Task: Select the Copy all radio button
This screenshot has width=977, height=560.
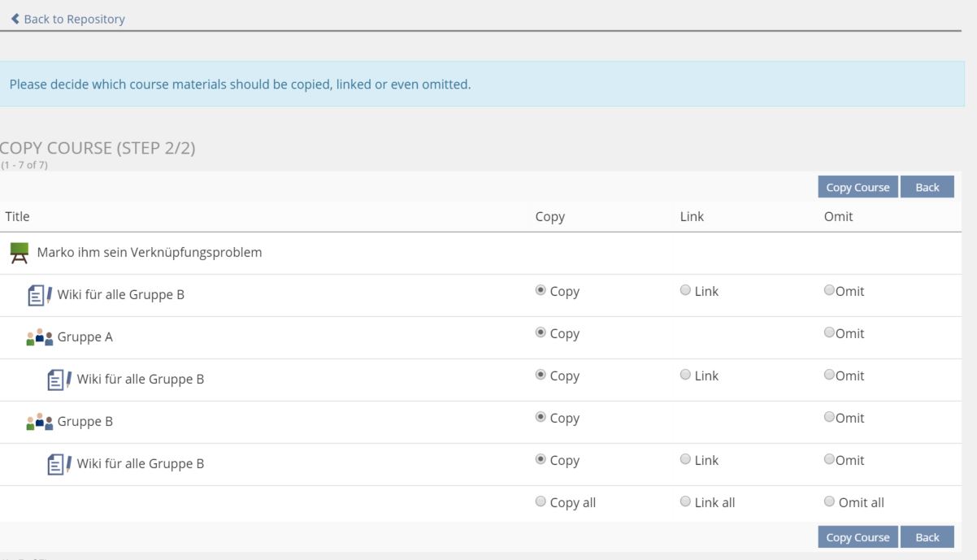Action: 541,502
